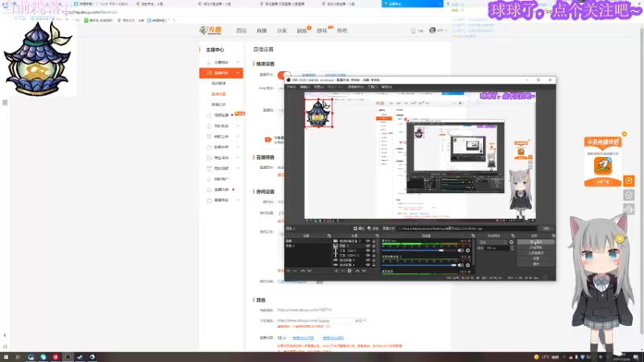The height and width of the screenshot is (362, 644).
Task: Move the selected source up in OBS
Action: click(357, 271)
